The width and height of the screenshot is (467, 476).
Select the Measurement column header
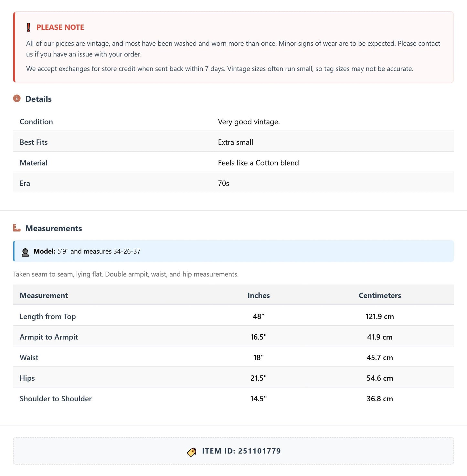(x=44, y=295)
